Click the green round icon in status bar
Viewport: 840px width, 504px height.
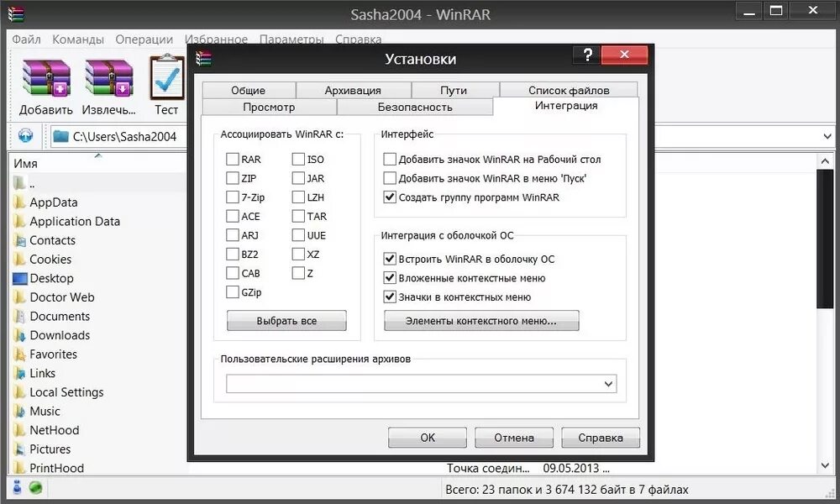pos(35,488)
